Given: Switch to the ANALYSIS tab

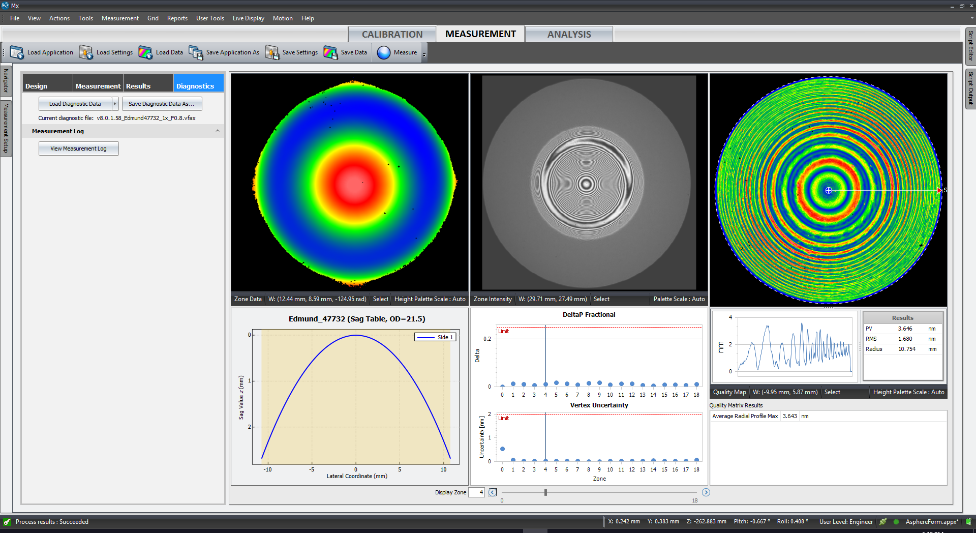Looking at the screenshot, I should pos(568,34).
